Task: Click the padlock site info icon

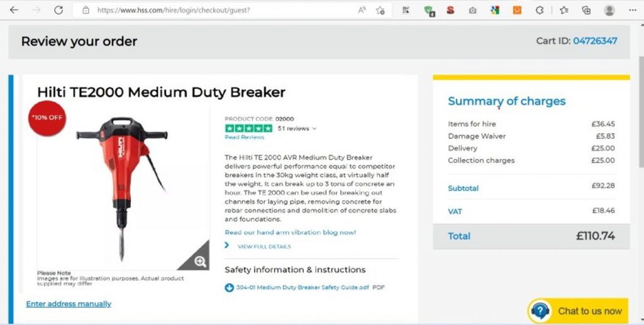Action: click(x=86, y=10)
